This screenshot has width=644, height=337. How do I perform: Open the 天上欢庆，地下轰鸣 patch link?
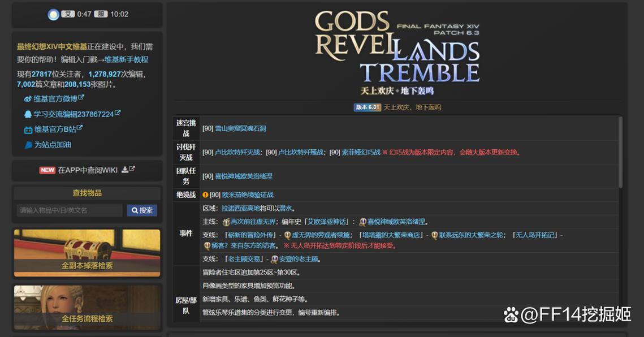412,107
